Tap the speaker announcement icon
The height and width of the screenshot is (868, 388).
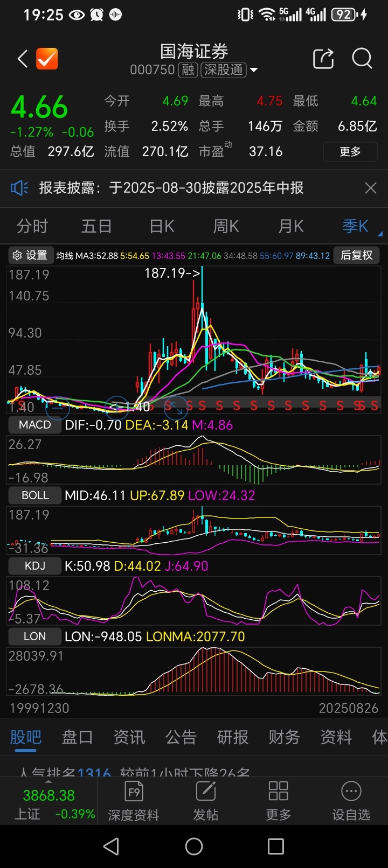19,188
